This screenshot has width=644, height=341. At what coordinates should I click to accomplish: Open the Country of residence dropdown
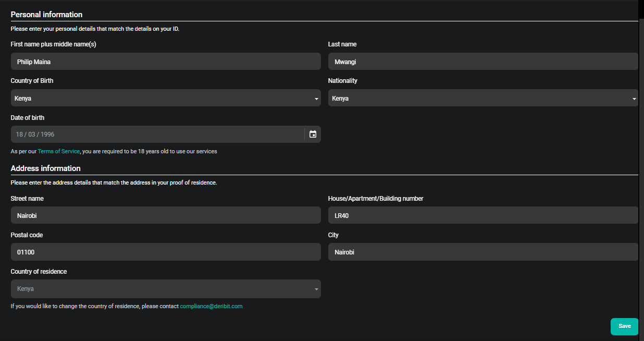coord(166,288)
